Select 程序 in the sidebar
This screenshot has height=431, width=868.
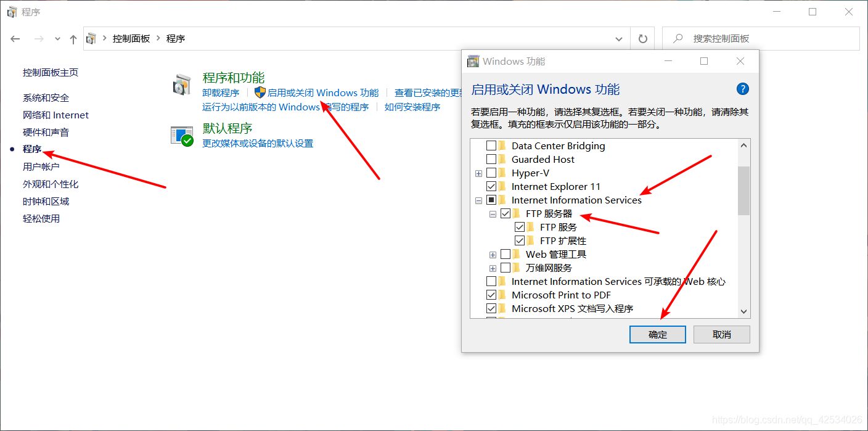[x=32, y=149]
